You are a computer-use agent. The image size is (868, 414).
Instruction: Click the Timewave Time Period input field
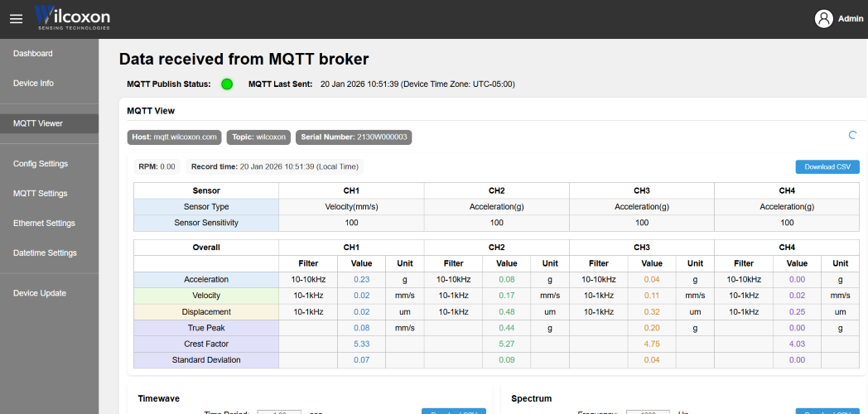pyautogui.click(x=278, y=412)
